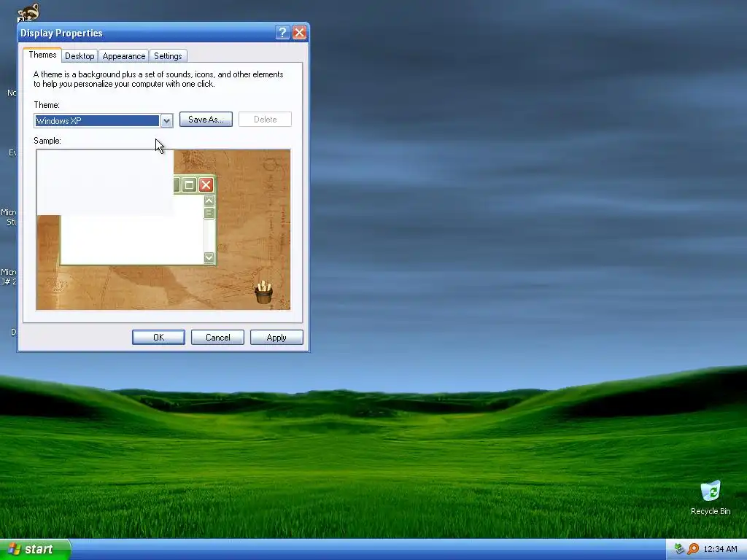747x560 pixels.
Task: Go to the Settings tab
Action: [x=168, y=56]
